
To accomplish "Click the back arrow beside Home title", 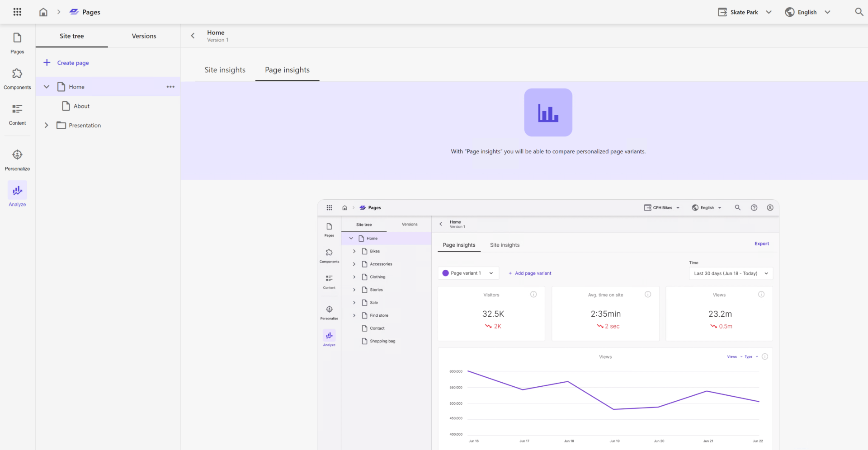I will pos(193,36).
